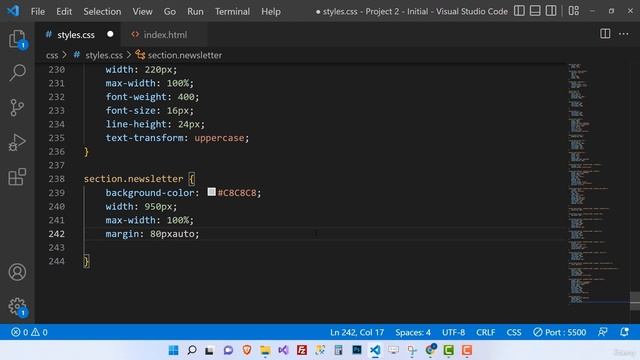Change the UTF-8 file encoding

point(453,332)
